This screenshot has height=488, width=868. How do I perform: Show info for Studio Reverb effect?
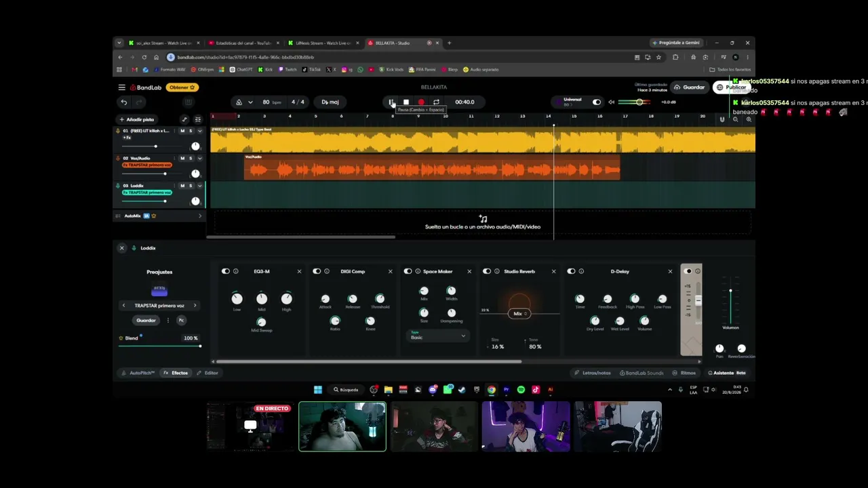(x=497, y=271)
